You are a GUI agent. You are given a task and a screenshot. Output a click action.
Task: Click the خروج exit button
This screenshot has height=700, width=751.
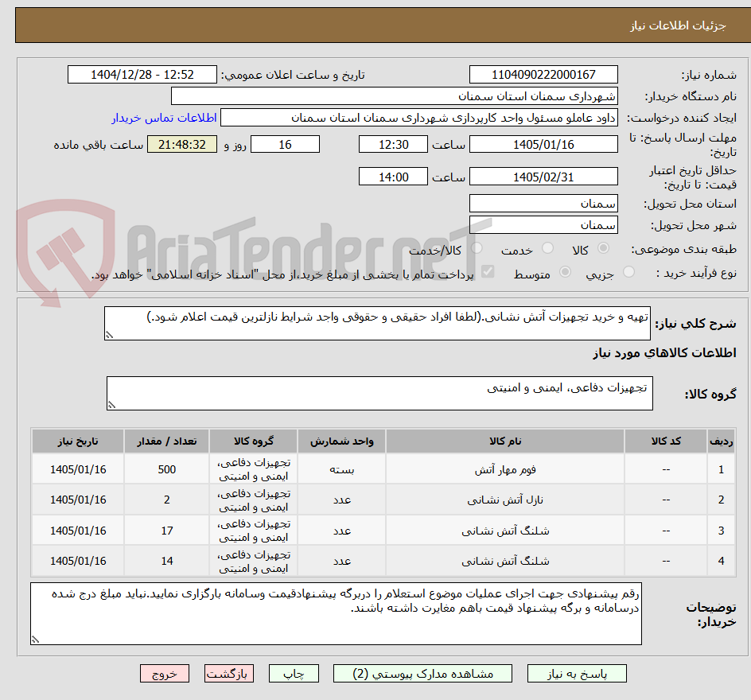(x=165, y=674)
